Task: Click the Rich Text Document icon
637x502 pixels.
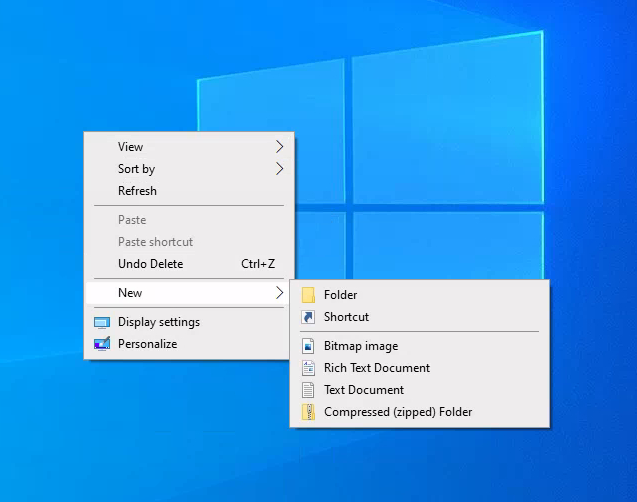Action: click(308, 368)
